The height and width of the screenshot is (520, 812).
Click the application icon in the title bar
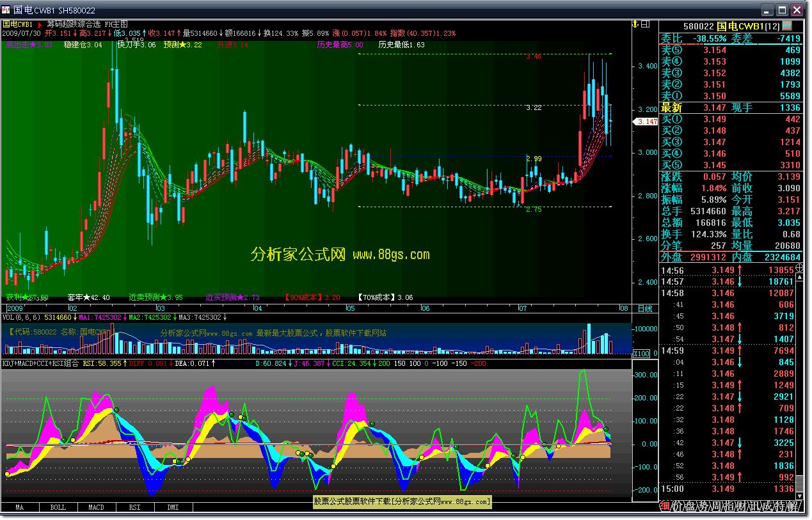pyautogui.click(x=7, y=10)
